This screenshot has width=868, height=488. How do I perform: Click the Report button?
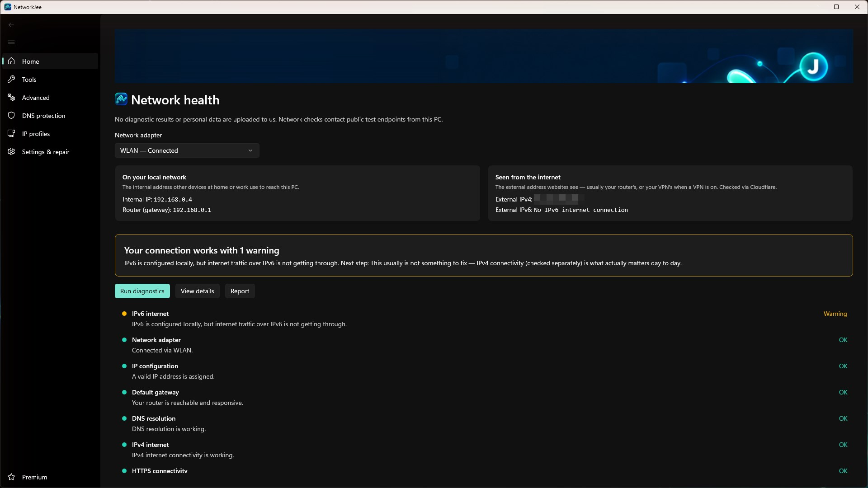point(240,291)
